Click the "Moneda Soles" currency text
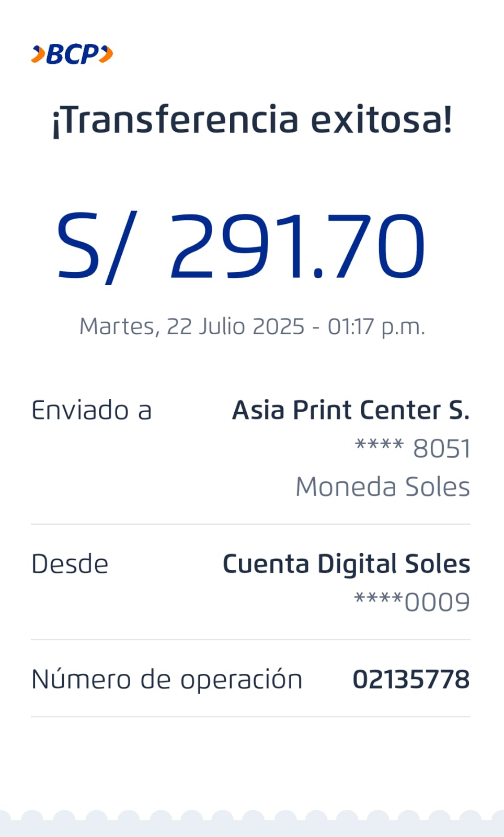 click(x=383, y=487)
